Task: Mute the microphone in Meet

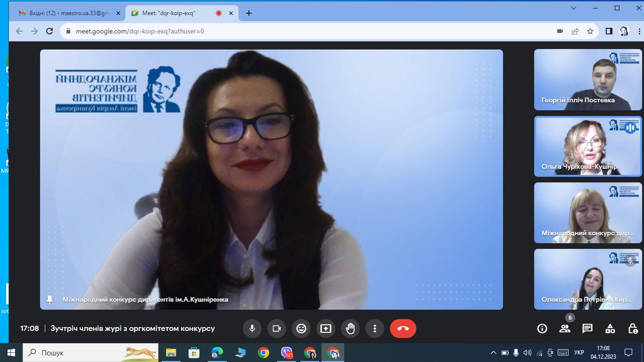Action: point(252,329)
